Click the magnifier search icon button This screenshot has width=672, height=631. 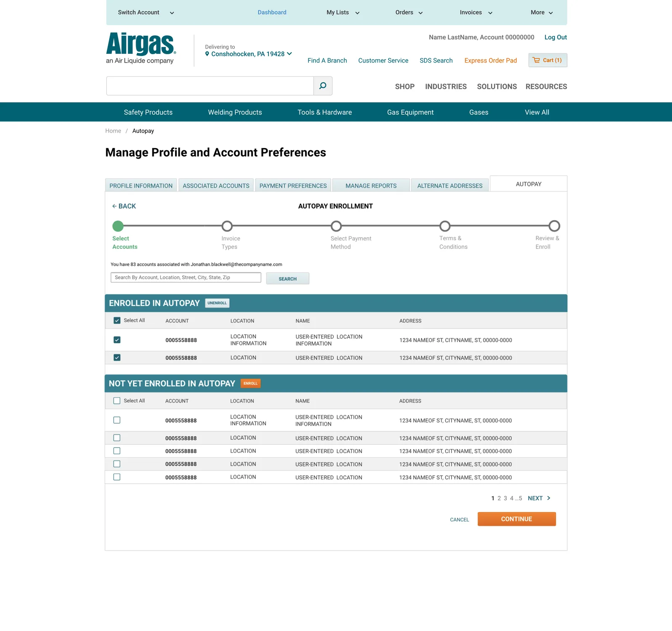(323, 86)
